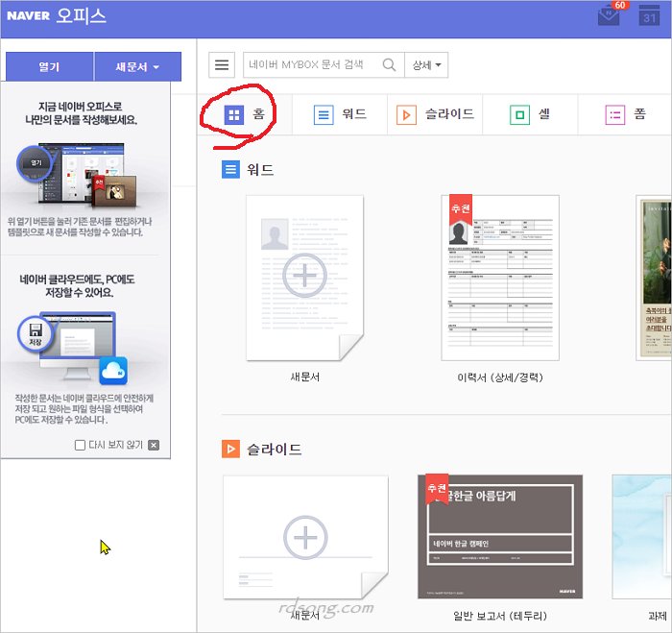Click the orange 슬라이드 section header icon
This screenshot has height=633, width=672.
pos(230,450)
